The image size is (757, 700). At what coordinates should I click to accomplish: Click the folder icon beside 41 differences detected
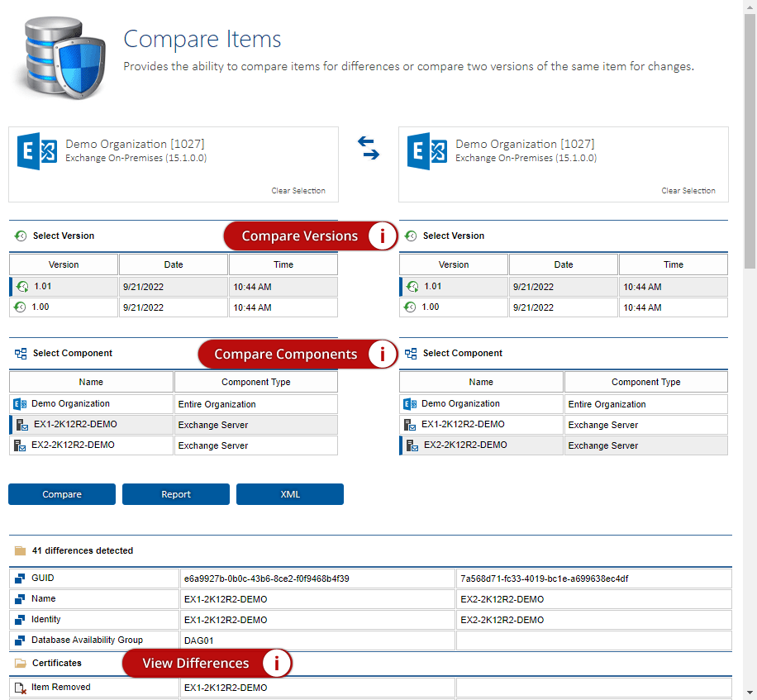(x=20, y=551)
